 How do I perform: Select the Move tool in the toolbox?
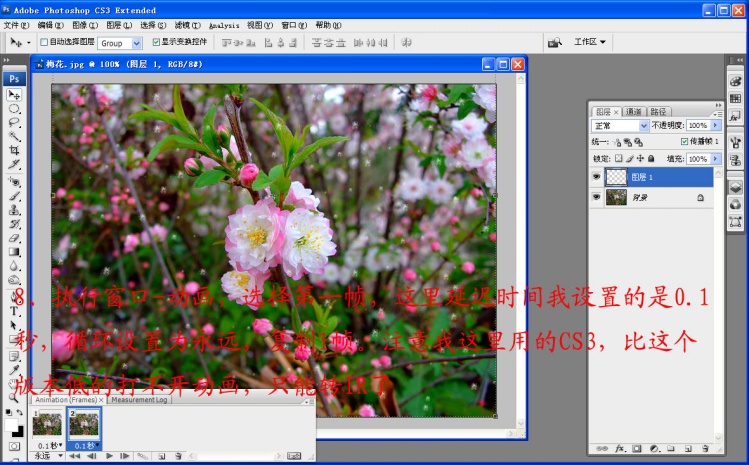click(14, 94)
